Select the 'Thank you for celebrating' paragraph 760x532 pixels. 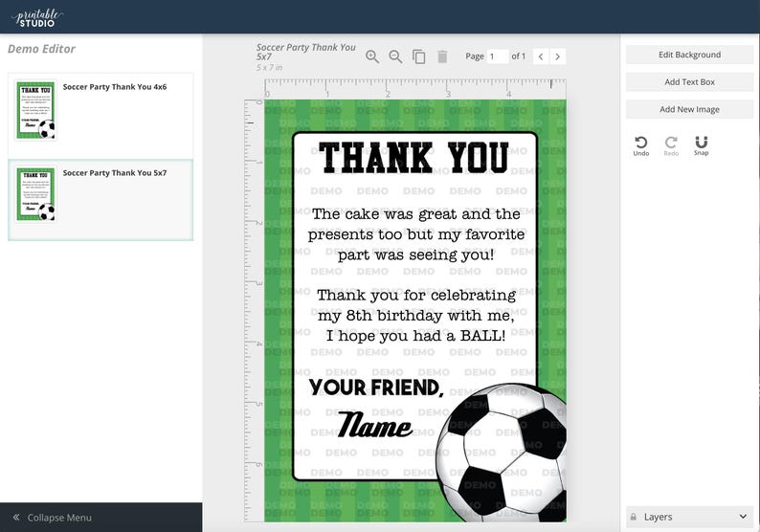click(415, 316)
